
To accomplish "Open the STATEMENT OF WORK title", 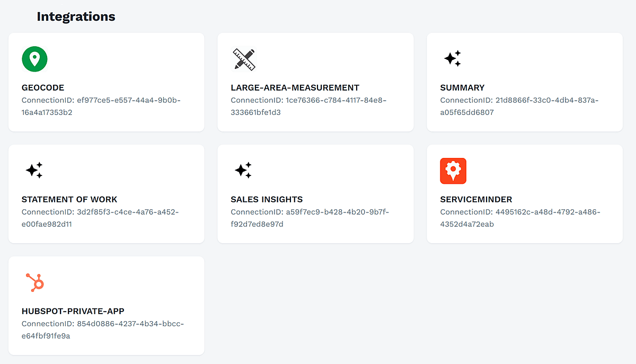I will tap(69, 200).
